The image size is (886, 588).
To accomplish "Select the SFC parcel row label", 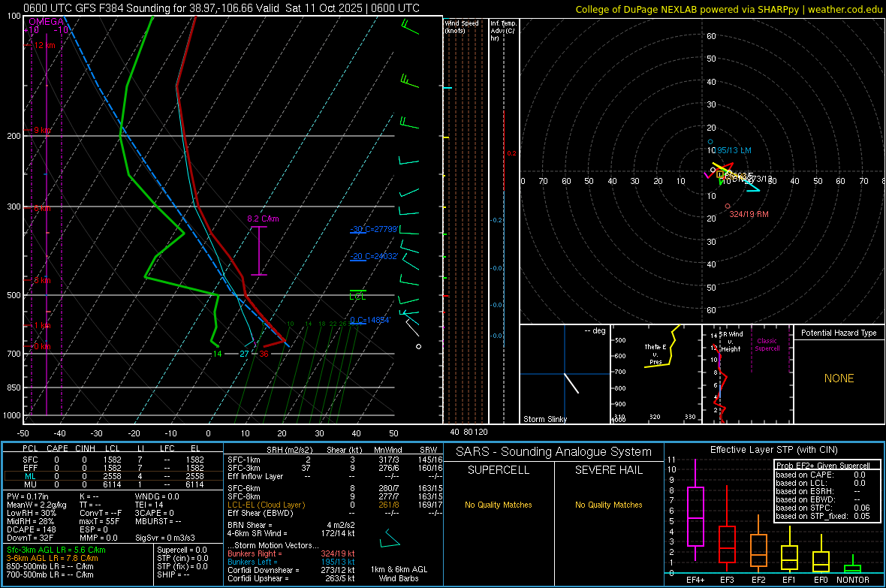I will 31,460.
